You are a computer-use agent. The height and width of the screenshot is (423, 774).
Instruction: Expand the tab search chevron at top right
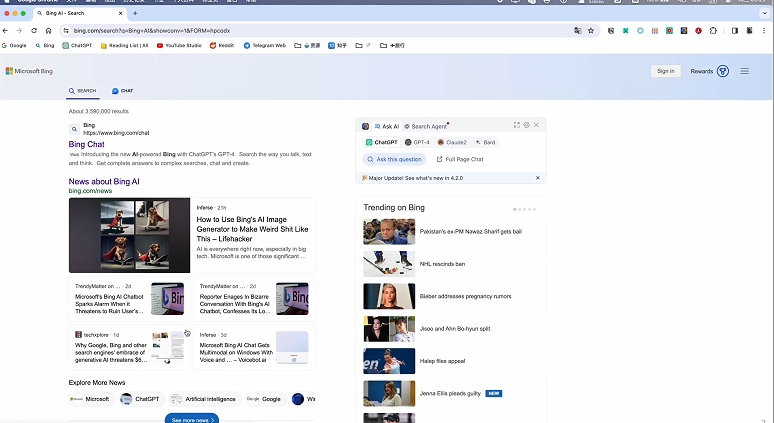765,13
